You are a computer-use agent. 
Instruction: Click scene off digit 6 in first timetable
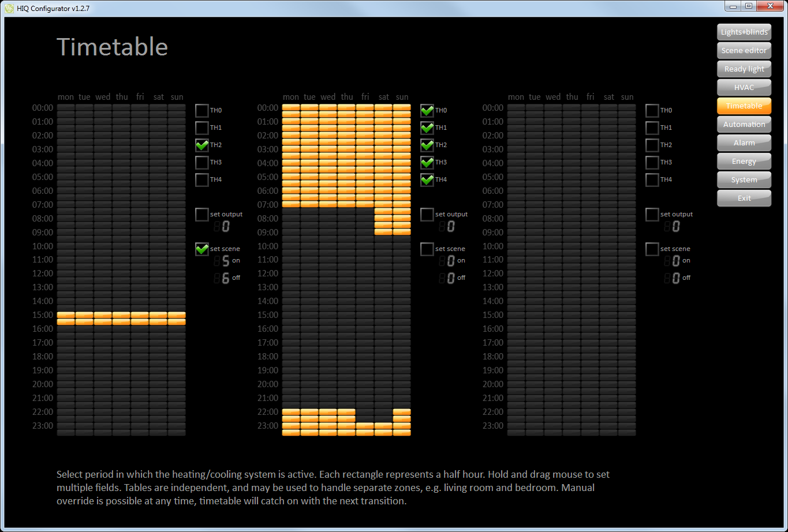pyautogui.click(x=225, y=279)
